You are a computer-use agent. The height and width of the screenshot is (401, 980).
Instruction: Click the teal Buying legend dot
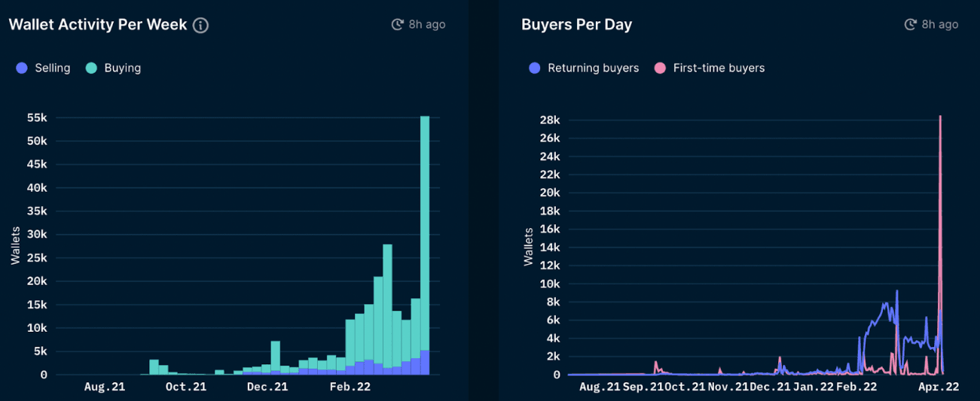(x=91, y=68)
